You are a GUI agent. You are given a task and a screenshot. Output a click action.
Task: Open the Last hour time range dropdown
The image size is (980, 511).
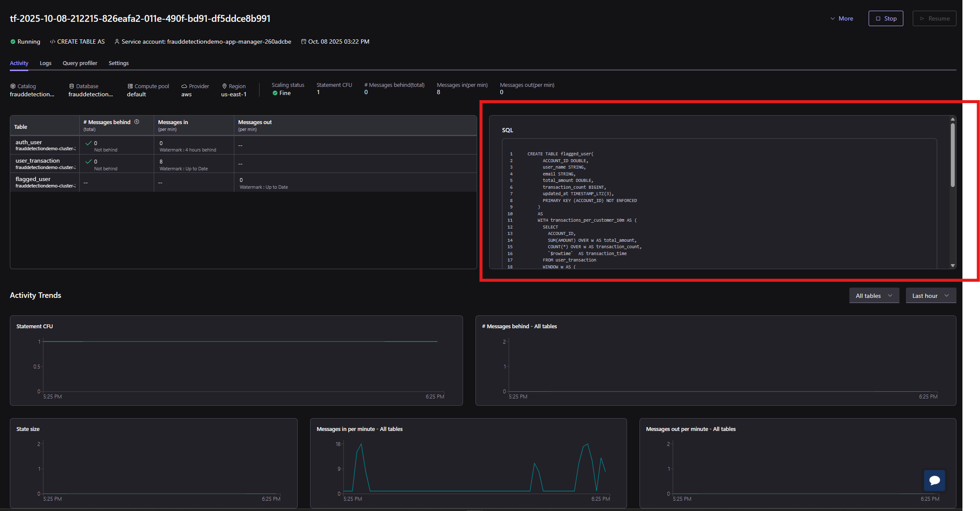[x=930, y=296]
